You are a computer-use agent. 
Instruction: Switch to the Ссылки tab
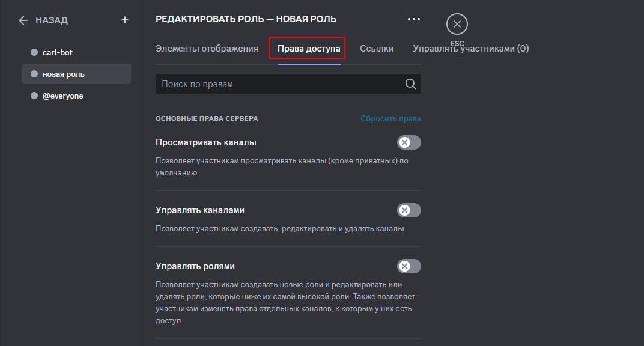tap(377, 49)
